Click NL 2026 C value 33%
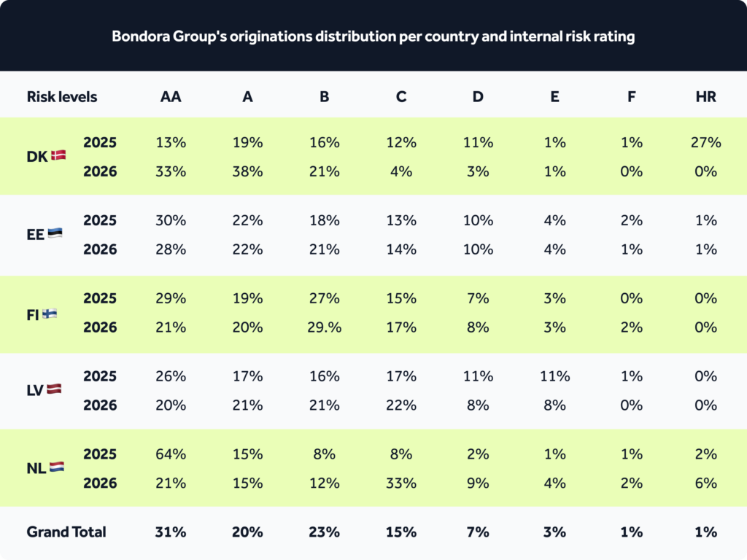Screen dimensions: 747x560 [x=401, y=483]
